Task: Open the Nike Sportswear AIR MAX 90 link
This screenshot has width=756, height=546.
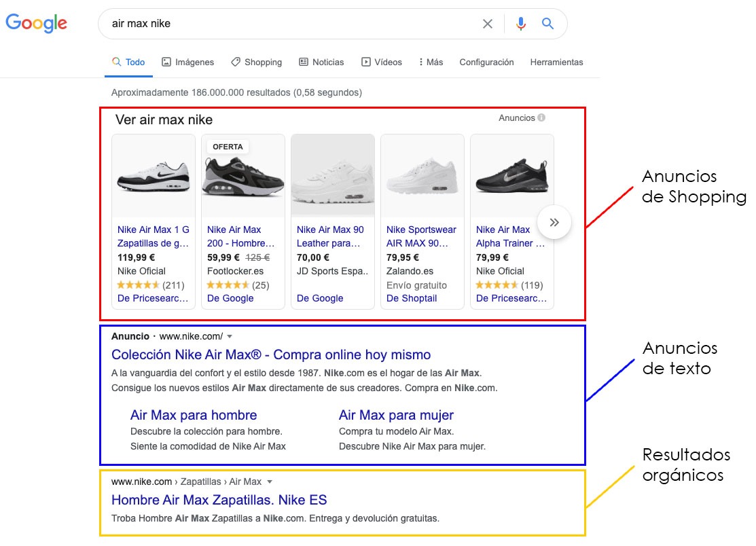Action: click(x=421, y=236)
